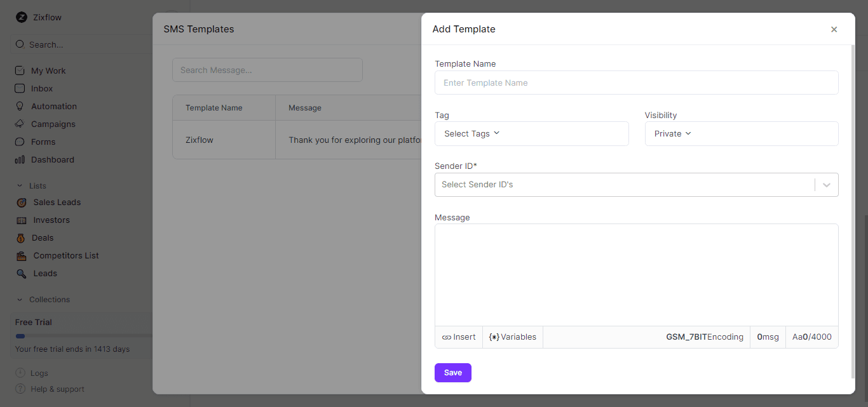The height and width of the screenshot is (407, 868).
Task: Open the Insert link icon in Message toolbar
Action: click(447, 337)
